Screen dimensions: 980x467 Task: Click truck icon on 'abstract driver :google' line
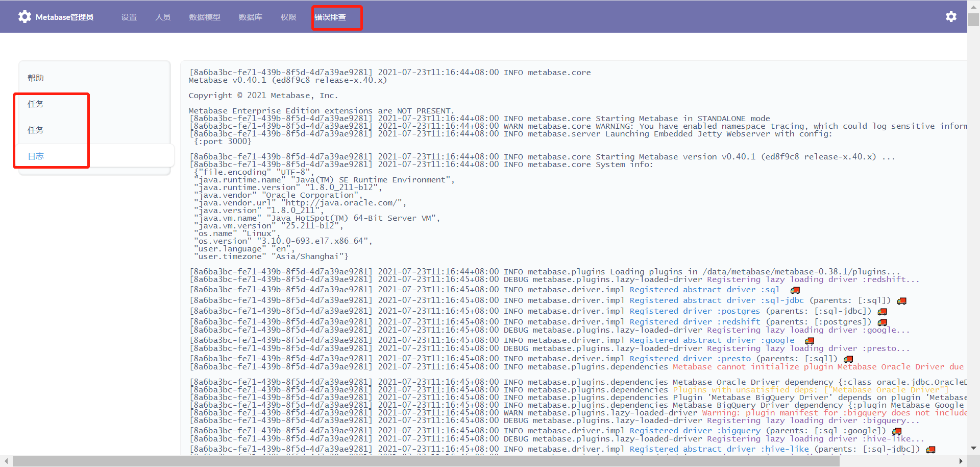810,341
